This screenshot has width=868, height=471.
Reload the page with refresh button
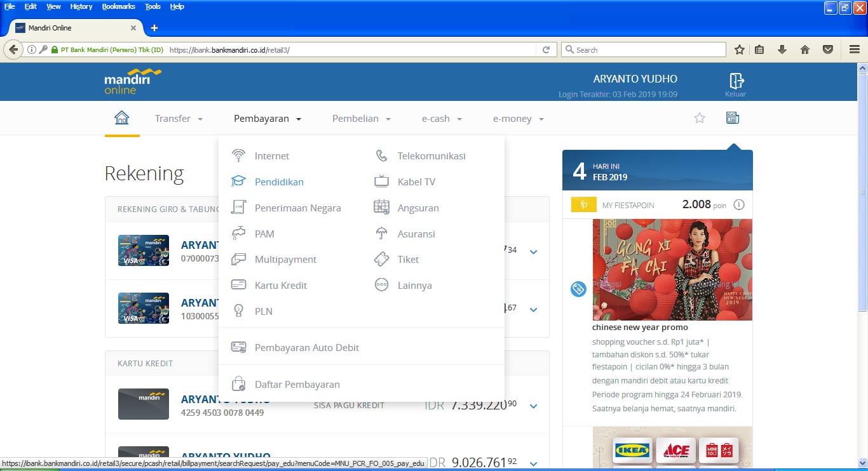pyautogui.click(x=546, y=50)
